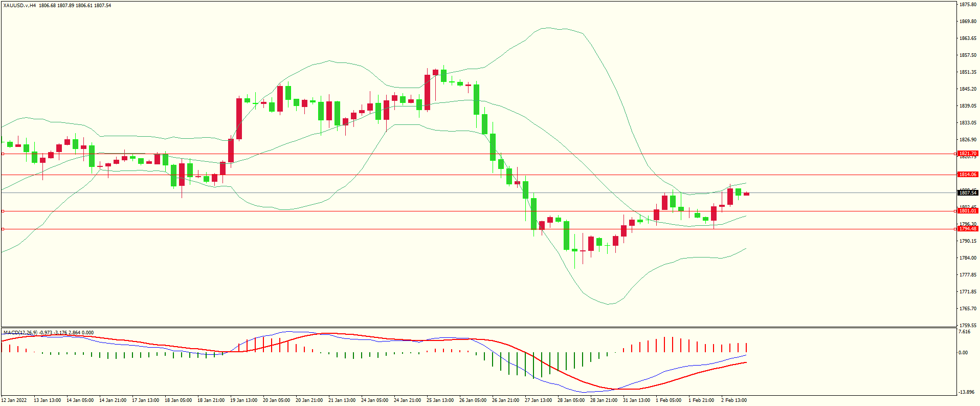Click the 1875.80 top price scale value
The width and height of the screenshot is (980, 406).
968,5
